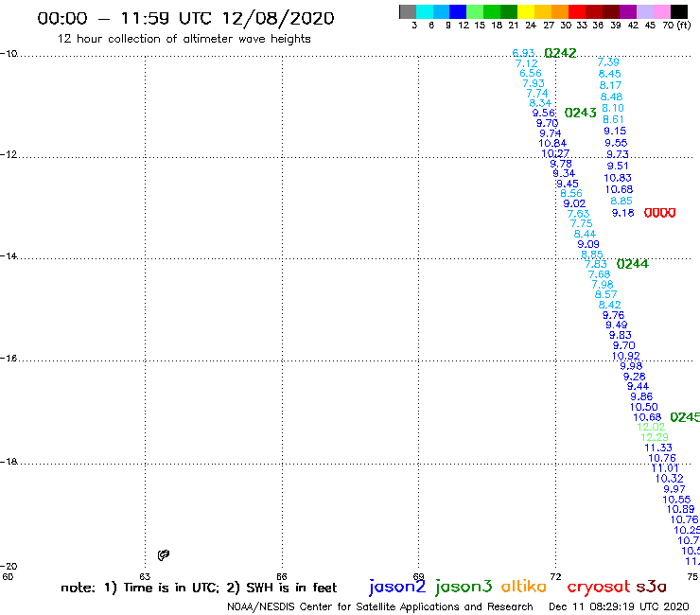The height and width of the screenshot is (615, 700).
Task: Click the small island outline on the map
Action: click(164, 554)
